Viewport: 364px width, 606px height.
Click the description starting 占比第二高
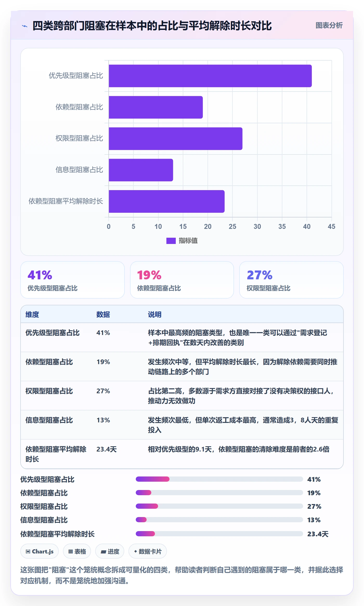pyautogui.click(x=242, y=396)
